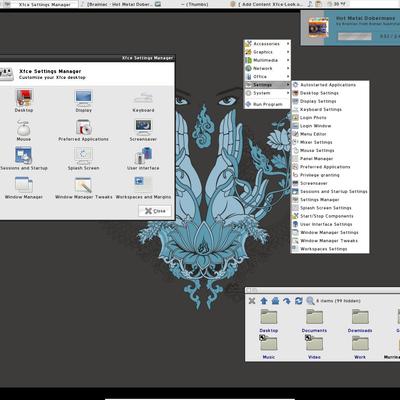Choose Sessions and Startup Settings entry
The height and width of the screenshot is (400, 400).
coord(330,192)
